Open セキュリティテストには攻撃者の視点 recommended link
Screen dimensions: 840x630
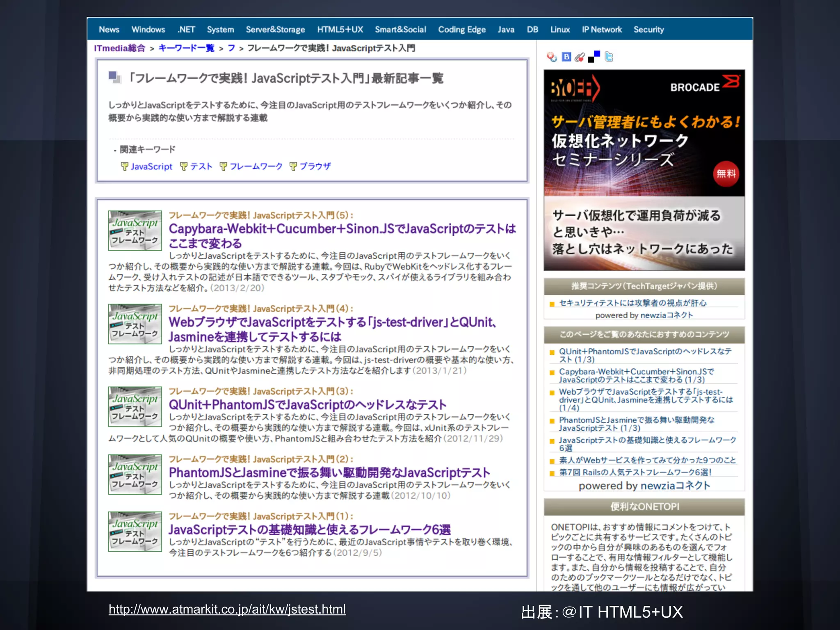(x=632, y=303)
